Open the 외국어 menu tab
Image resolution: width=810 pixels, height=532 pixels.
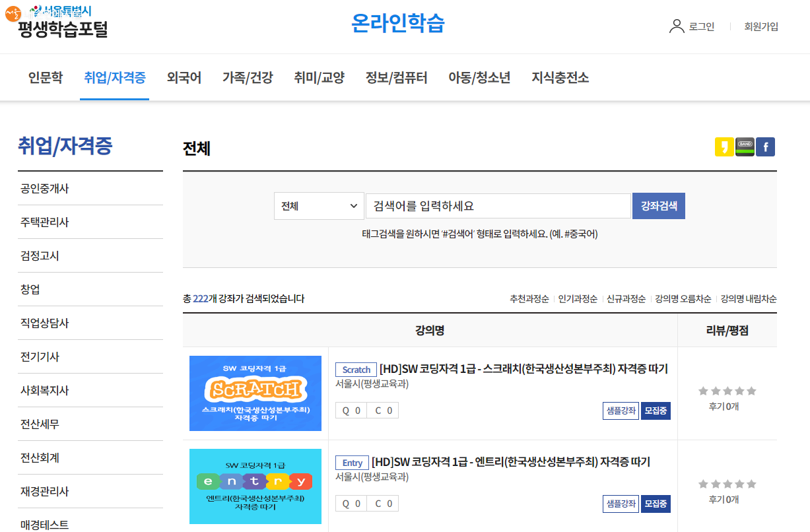184,78
